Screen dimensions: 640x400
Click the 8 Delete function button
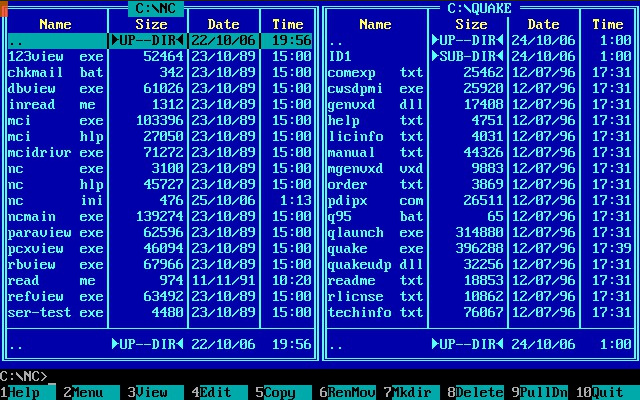(471, 393)
